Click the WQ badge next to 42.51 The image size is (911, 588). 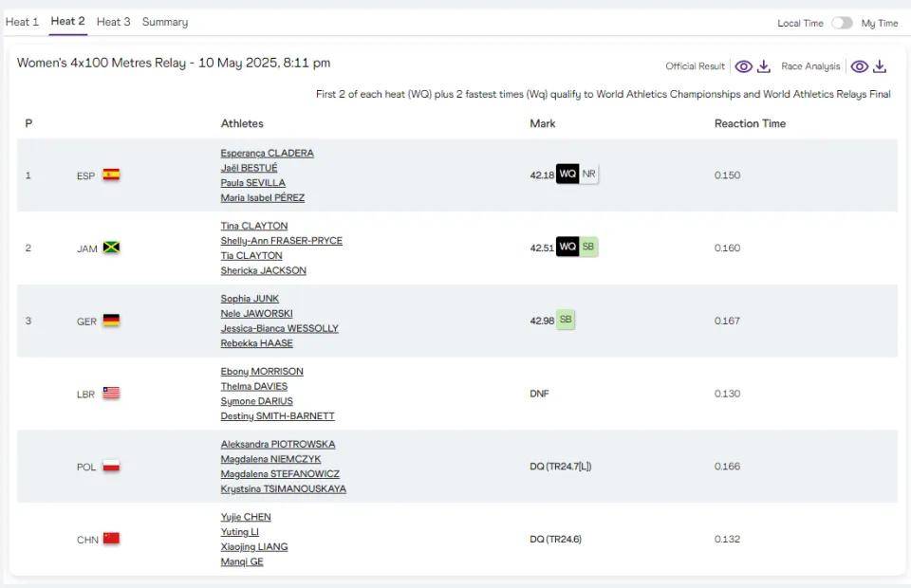pyautogui.click(x=567, y=248)
